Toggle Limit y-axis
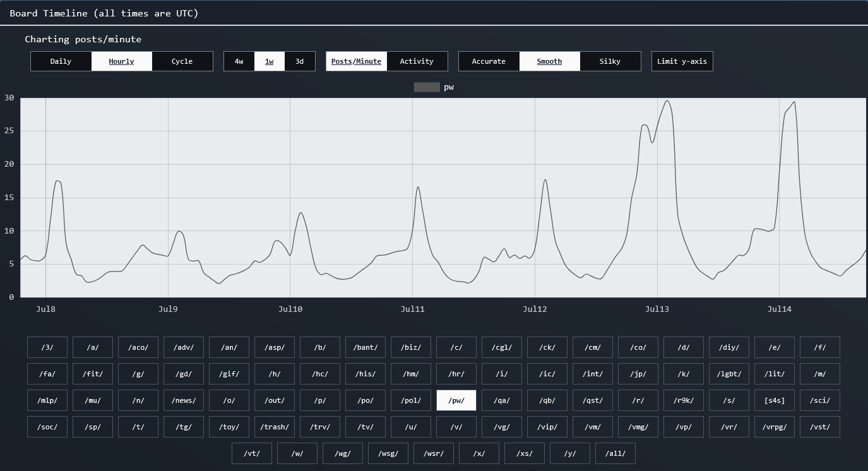 pyautogui.click(x=682, y=61)
